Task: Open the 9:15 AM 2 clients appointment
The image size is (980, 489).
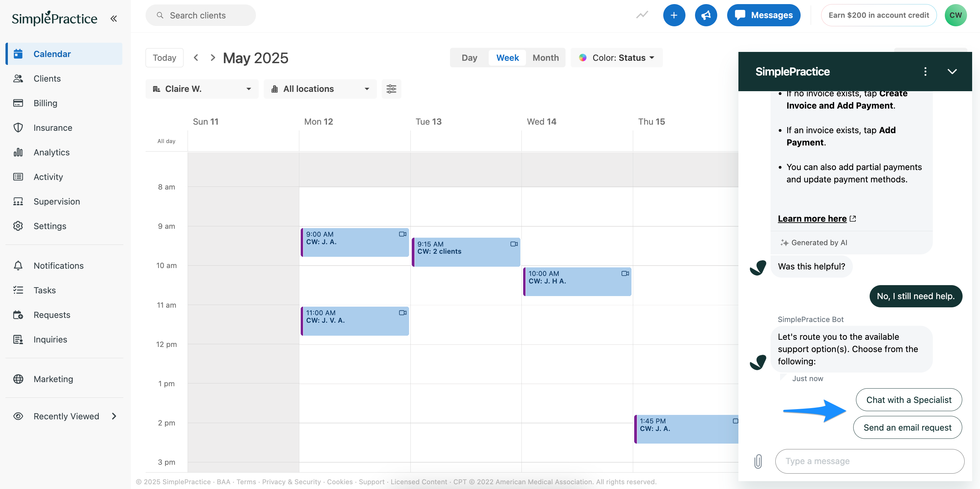Action: click(x=466, y=252)
